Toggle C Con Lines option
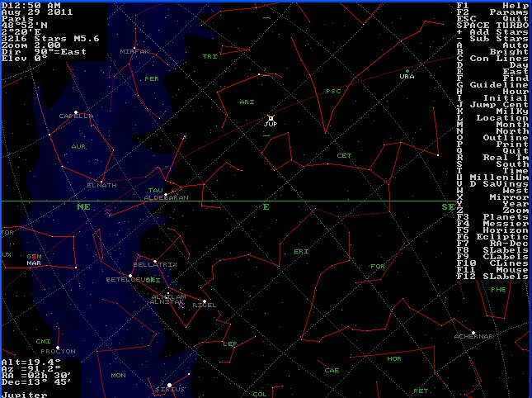The height and width of the screenshot is (398, 532). tap(492, 59)
